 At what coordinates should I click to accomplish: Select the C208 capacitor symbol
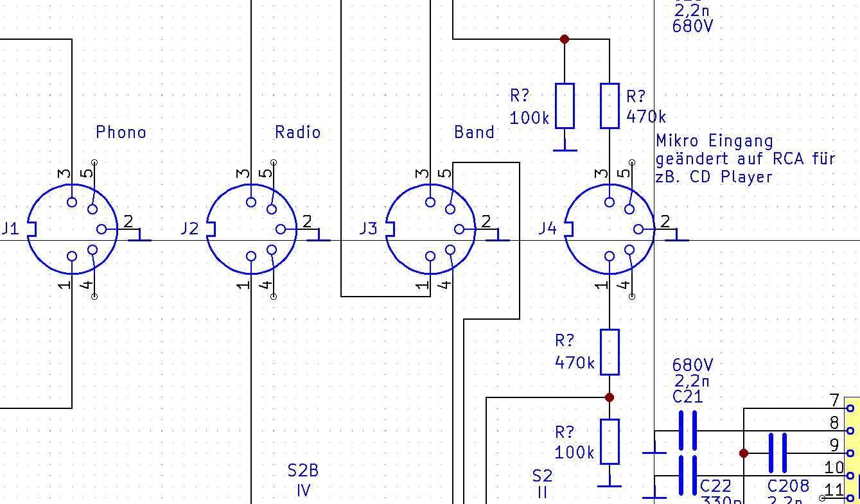[777, 453]
